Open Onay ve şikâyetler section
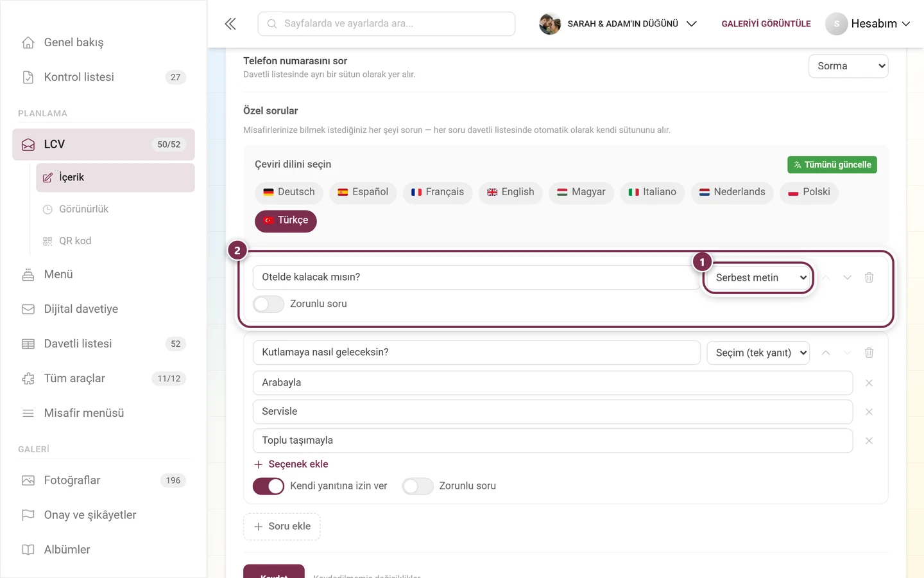The height and width of the screenshot is (578, 924). click(103, 515)
